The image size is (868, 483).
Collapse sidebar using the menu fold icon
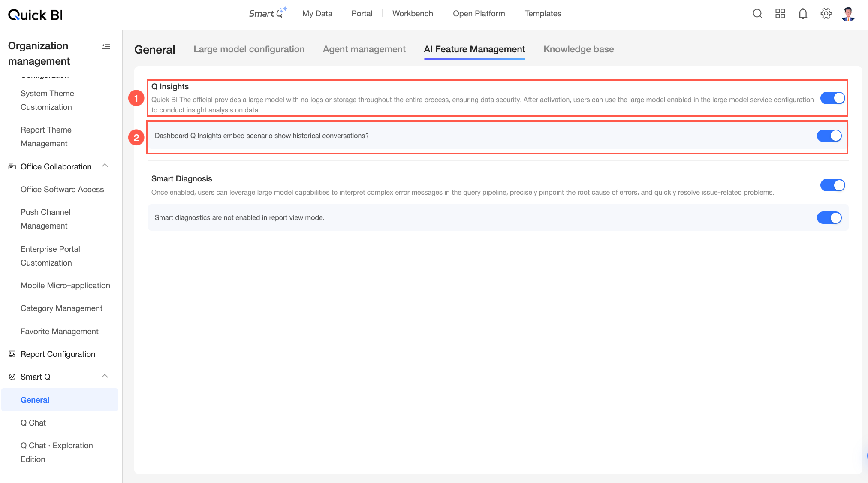106,45
